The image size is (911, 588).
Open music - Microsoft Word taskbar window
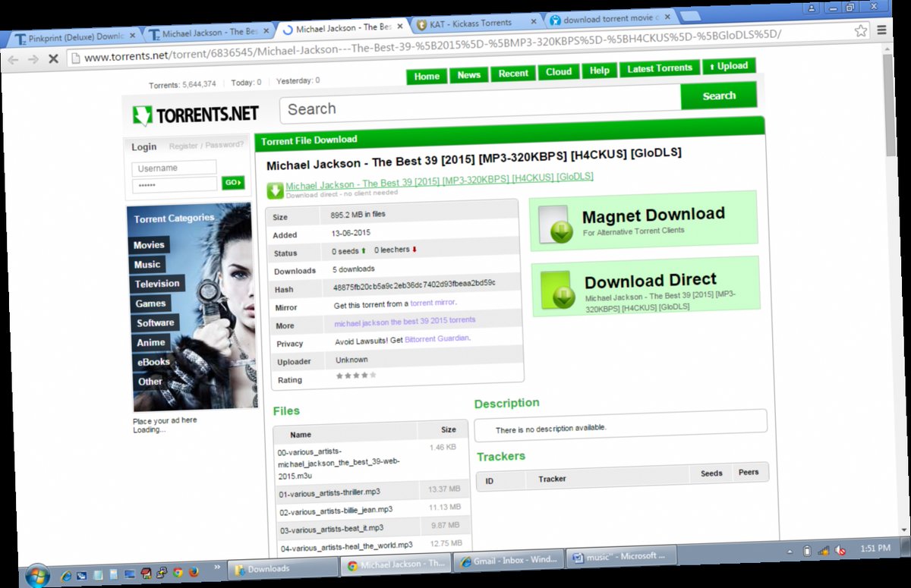point(619,556)
